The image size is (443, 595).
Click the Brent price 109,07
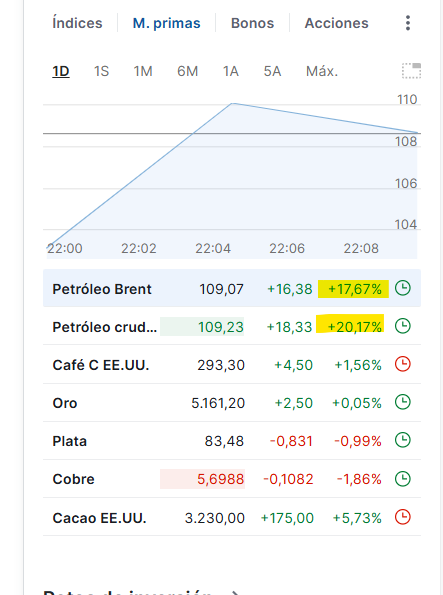point(221,289)
